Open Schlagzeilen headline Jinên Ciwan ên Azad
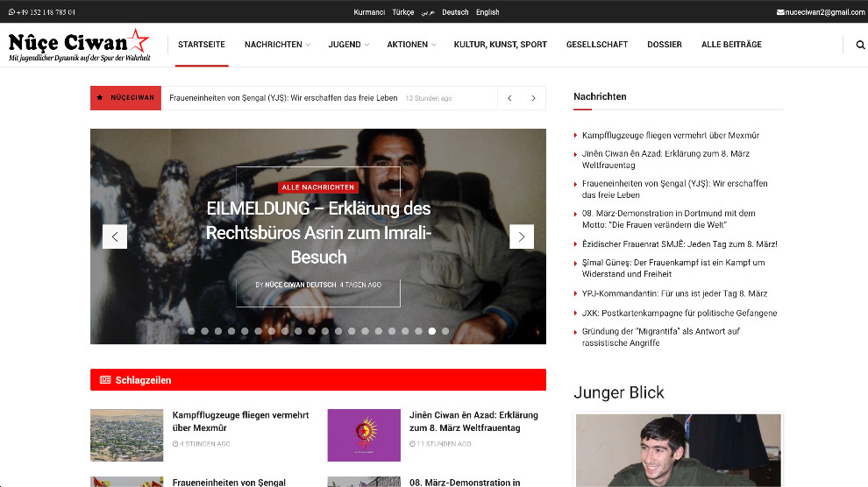The height and width of the screenshot is (487, 868). point(473,421)
